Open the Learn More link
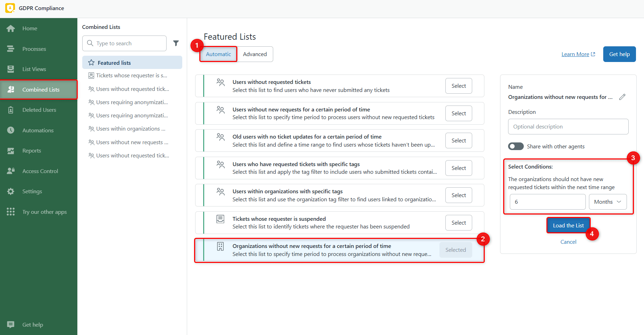This screenshot has height=335, width=644. tap(575, 54)
